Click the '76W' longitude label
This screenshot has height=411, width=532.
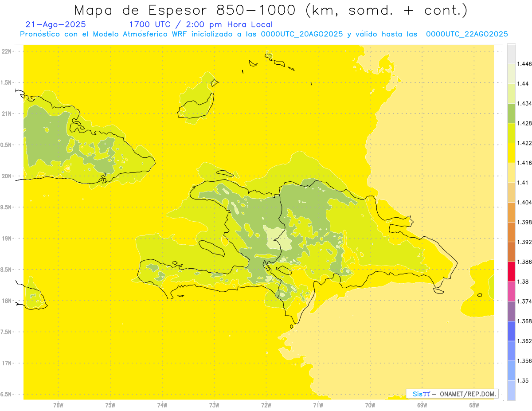[58, 405]
